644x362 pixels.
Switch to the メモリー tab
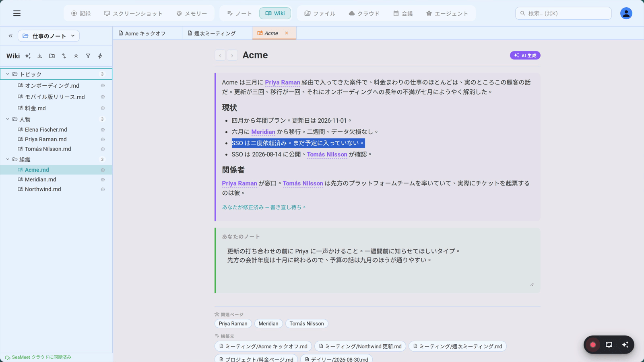192,13
